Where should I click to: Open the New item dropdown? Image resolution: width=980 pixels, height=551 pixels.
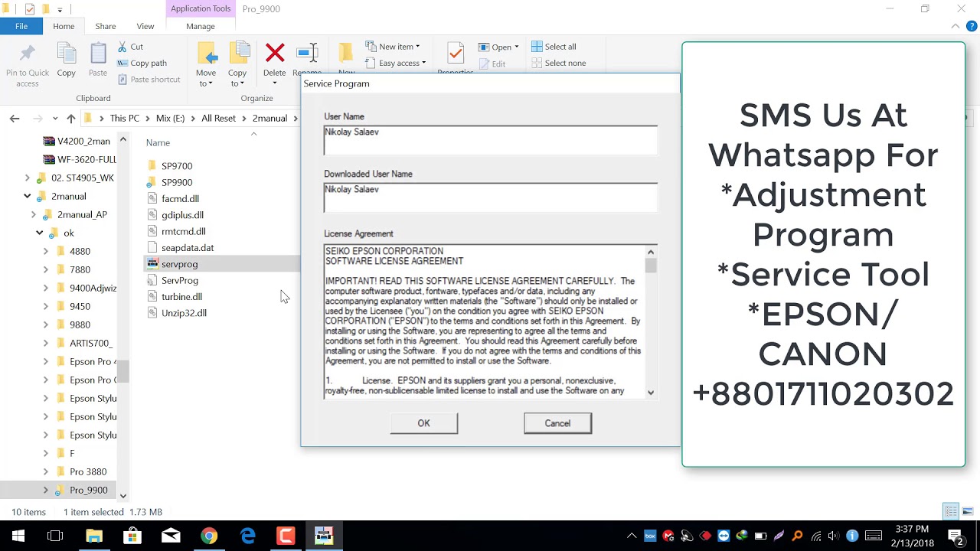point(393,47)
